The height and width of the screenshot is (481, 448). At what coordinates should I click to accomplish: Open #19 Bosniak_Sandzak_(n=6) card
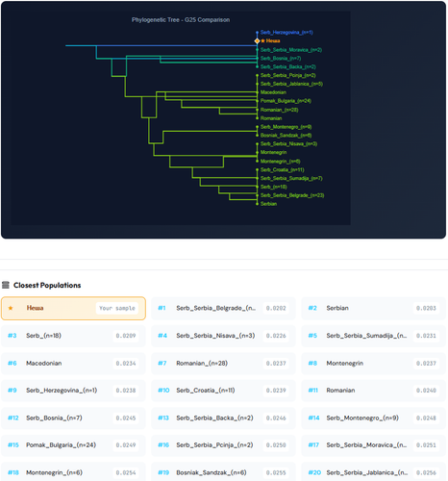coord(223,472)
